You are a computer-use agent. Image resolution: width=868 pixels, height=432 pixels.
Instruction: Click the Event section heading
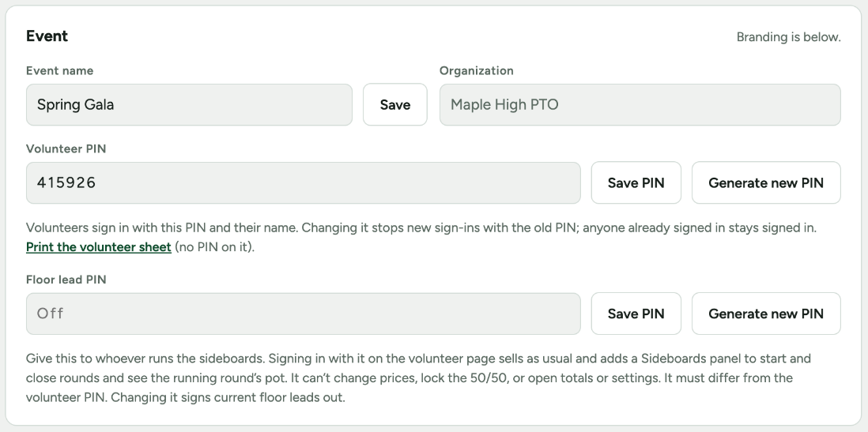point(47,36)
